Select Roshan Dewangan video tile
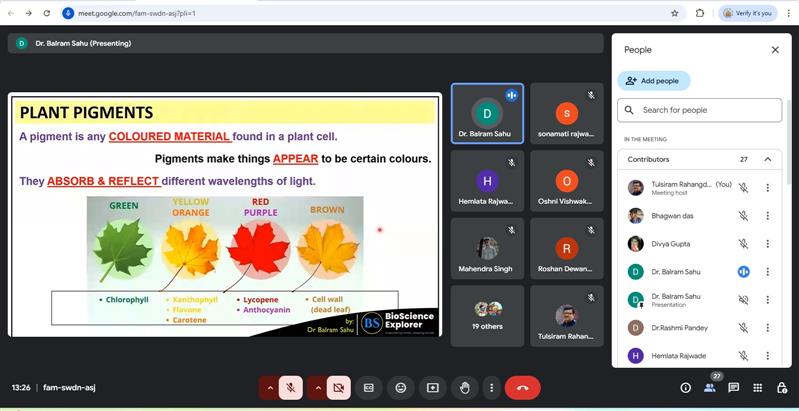799x411 pixels. (x=567, y=249)
